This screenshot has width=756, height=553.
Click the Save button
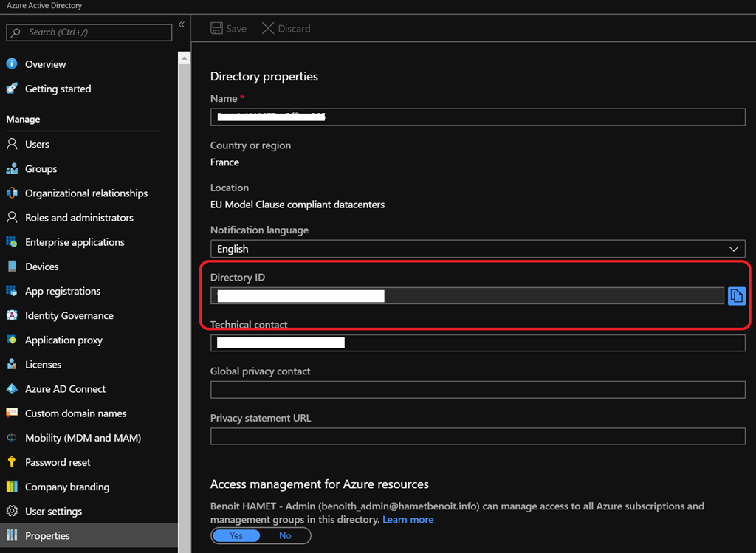point(229,28)
